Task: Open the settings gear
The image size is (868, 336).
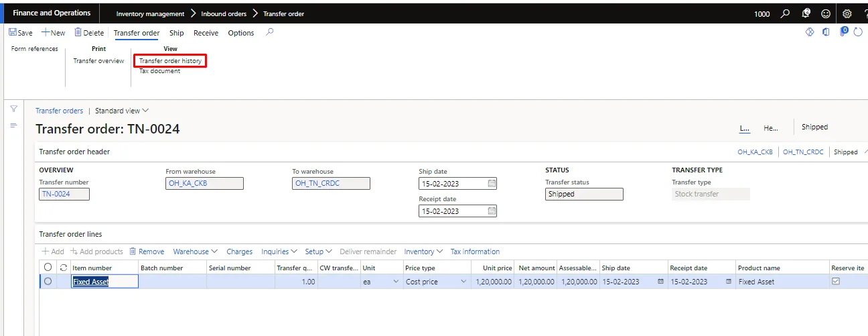Action: 847,13
